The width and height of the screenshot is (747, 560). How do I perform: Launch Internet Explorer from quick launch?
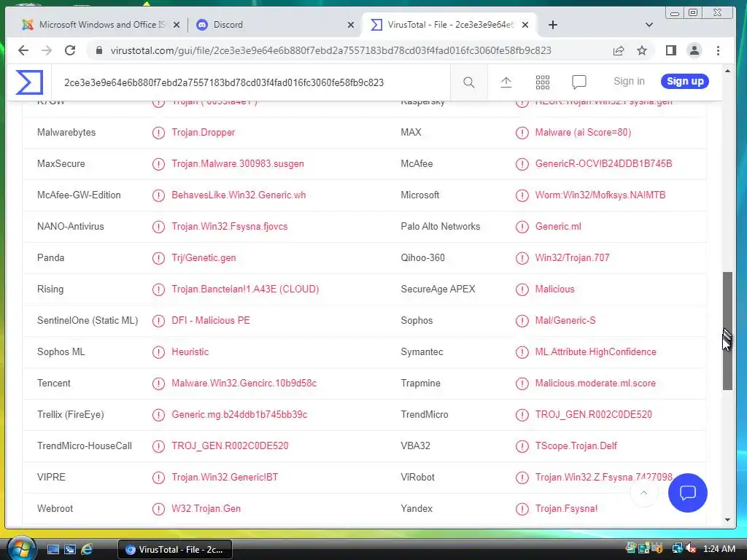click(x=87, y=550)
